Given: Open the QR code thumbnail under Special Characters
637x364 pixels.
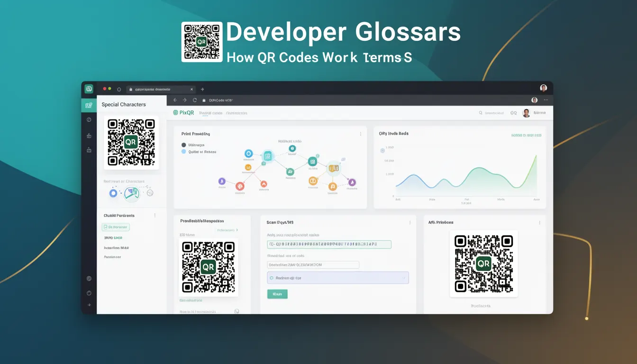Looking at the screenshot, I should (x=131, y=143).
